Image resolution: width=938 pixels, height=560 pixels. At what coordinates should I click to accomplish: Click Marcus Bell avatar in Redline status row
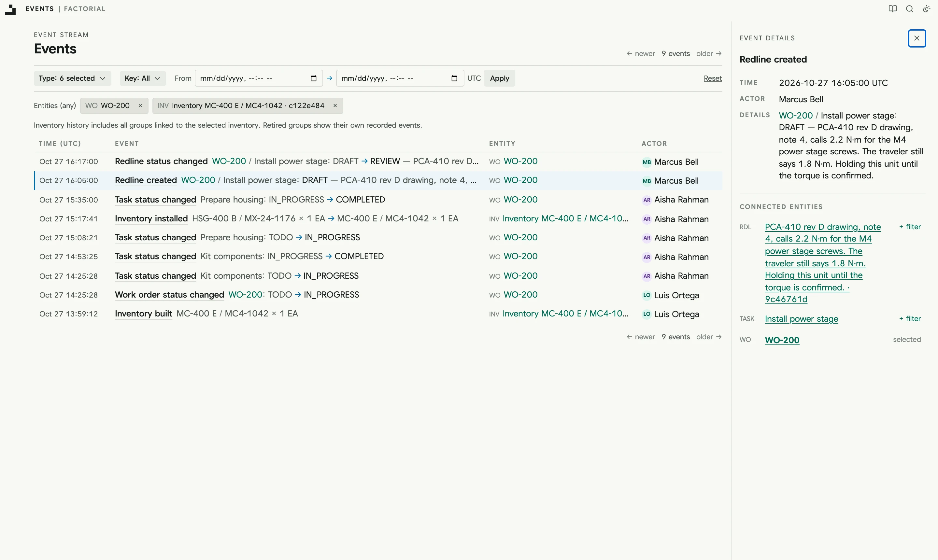pos(647,162)
